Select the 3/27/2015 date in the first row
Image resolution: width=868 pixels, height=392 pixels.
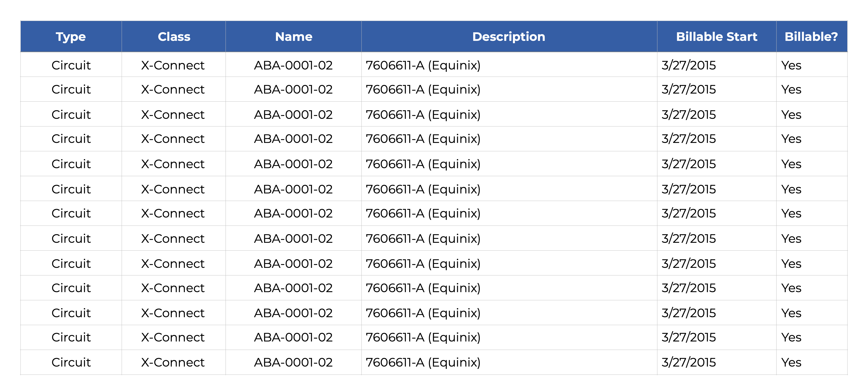pyautogui.click(x=688, y=65)
